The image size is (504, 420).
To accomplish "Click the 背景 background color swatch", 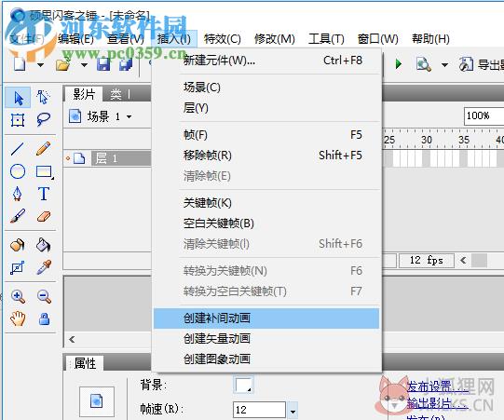I will tap(244, 385).
